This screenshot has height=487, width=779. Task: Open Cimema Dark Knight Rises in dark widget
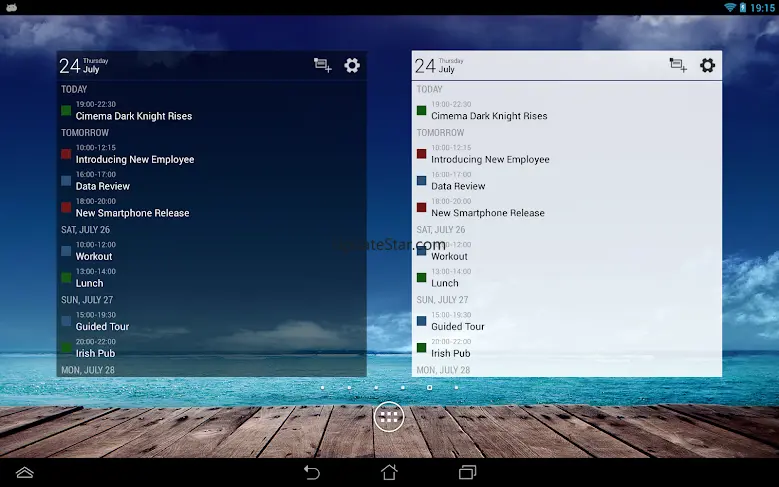pos(133,116)
